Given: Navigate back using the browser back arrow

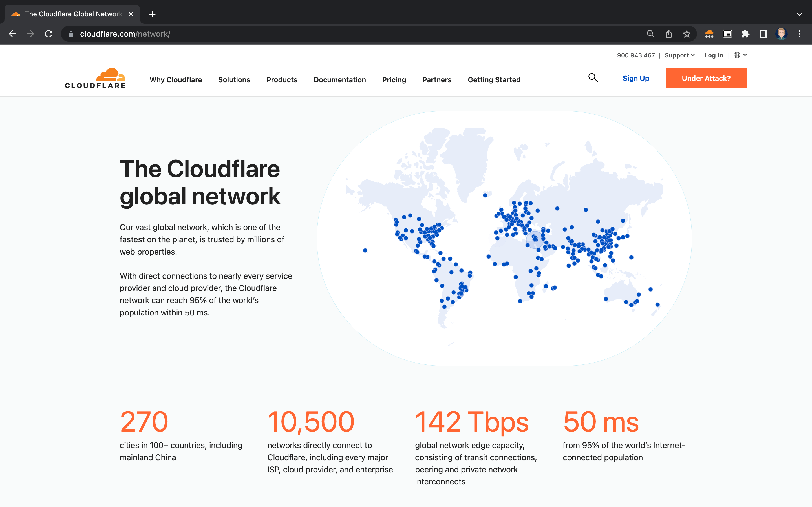Looking at the screenshot, I should [12, 34].
